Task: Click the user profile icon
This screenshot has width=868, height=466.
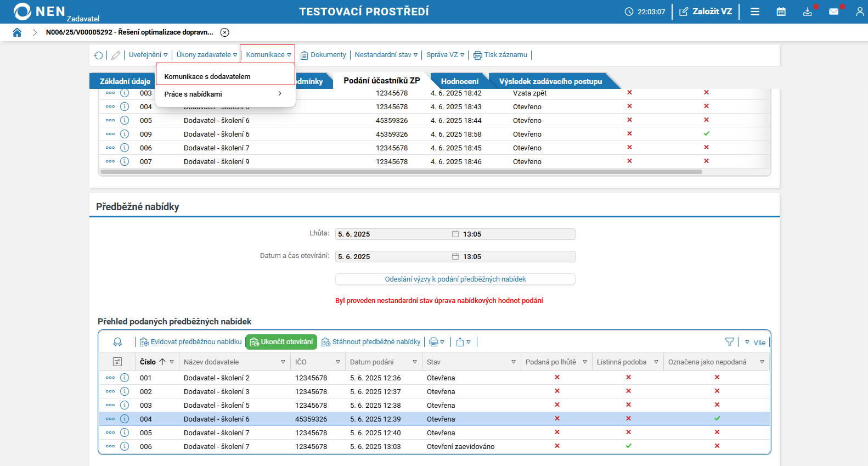Action: pos(859,12)
